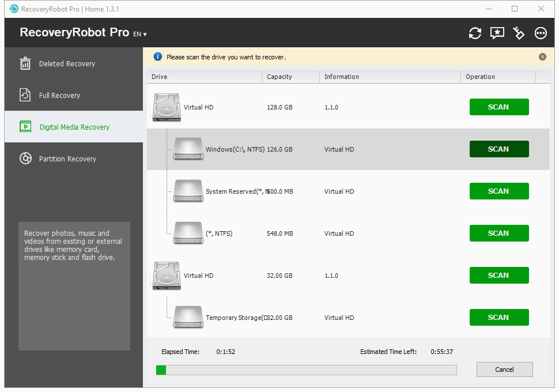The image size is (559, 392).
Task: Click the 126.0 GB capacity value
Action: click(280, 149)
